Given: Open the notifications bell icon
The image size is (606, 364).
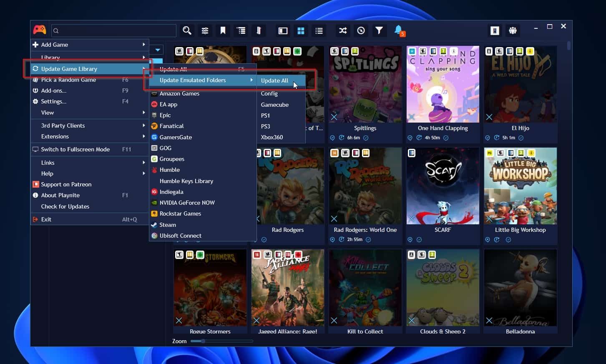Looking at the screenshot, I should 399,30.
